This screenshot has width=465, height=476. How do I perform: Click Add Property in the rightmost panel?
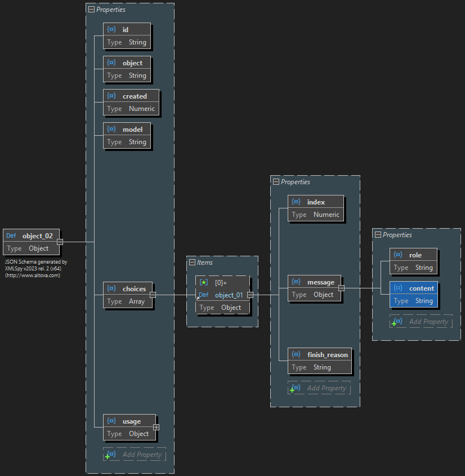point(429,322)
